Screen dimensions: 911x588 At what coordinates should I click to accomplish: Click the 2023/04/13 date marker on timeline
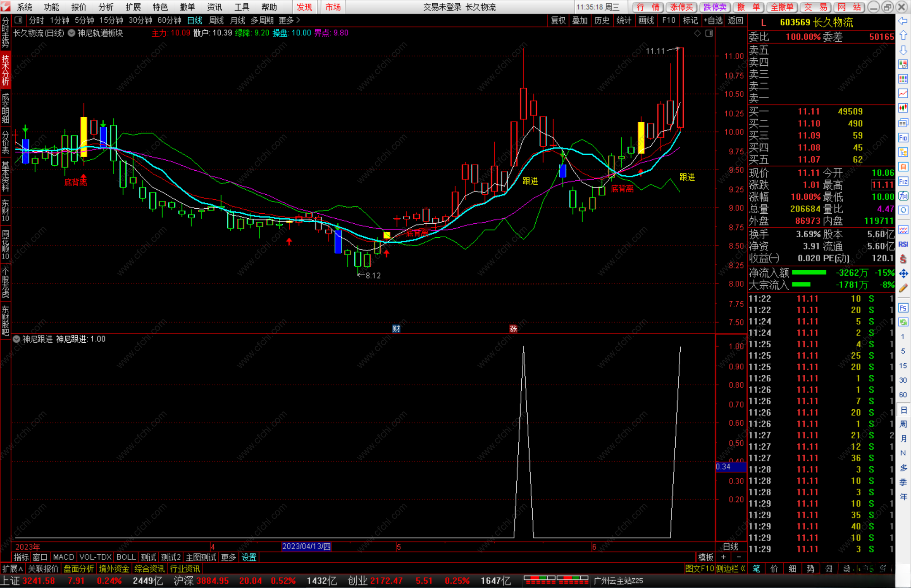307,547
